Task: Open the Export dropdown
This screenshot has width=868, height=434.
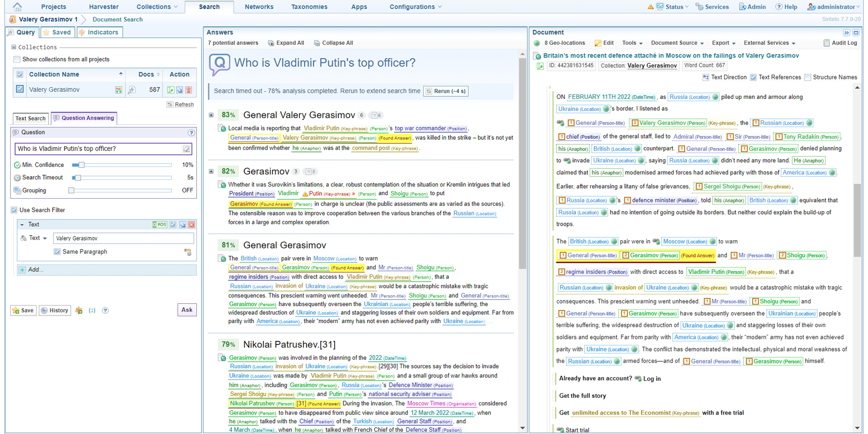Action: 723,43
